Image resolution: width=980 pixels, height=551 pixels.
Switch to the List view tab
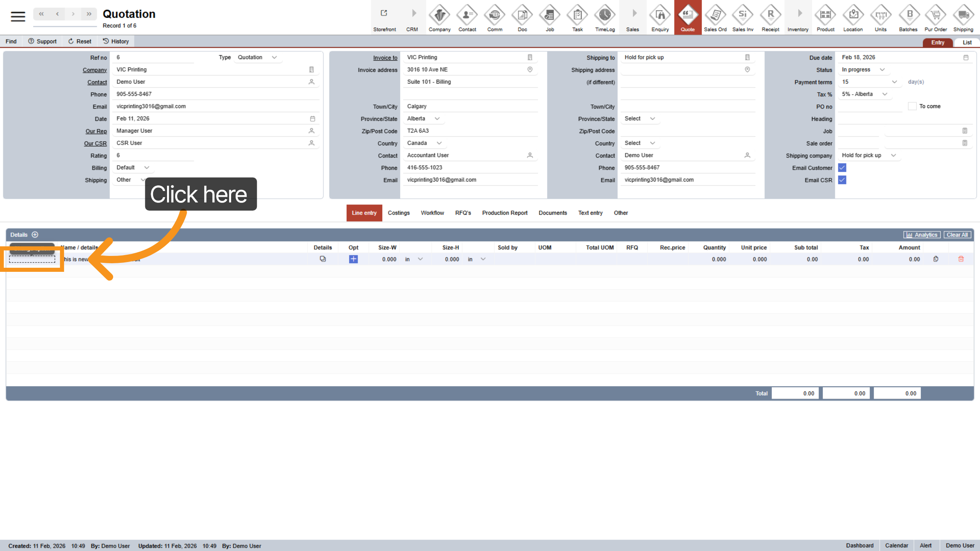967,42
